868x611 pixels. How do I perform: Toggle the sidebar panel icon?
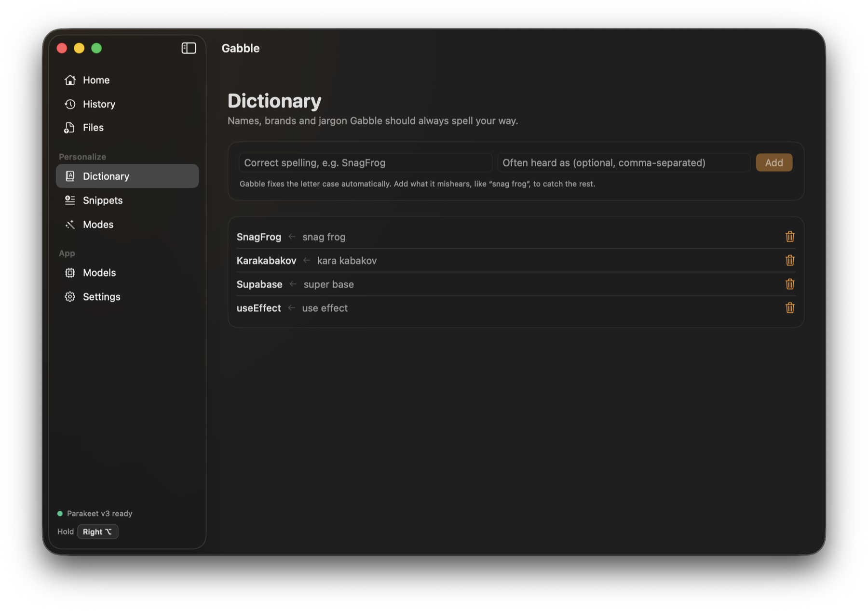coord(189,48)
